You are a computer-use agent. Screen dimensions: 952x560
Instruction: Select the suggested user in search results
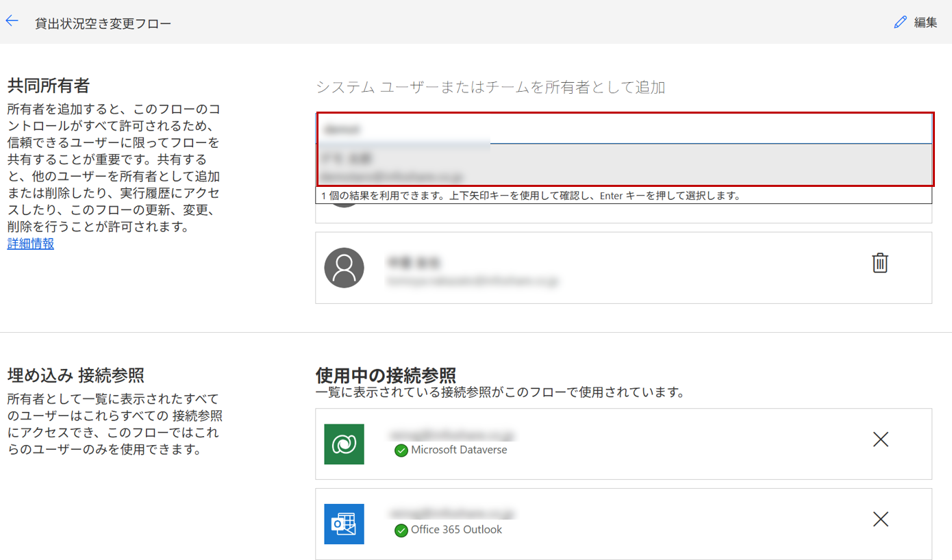(623, 165)
